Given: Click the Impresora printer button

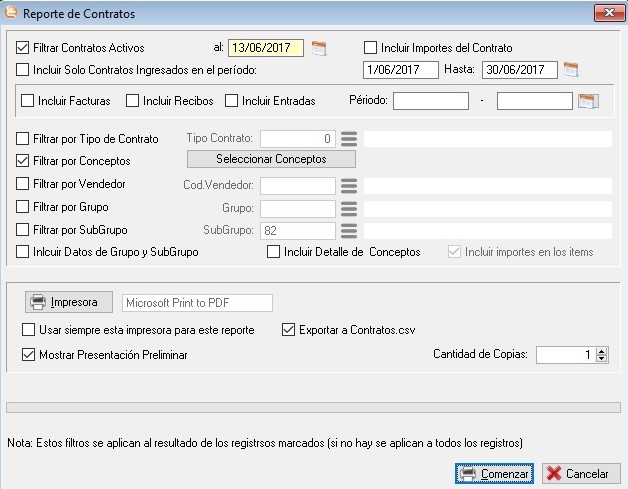Looking at the screenshot, I should 66,302.
